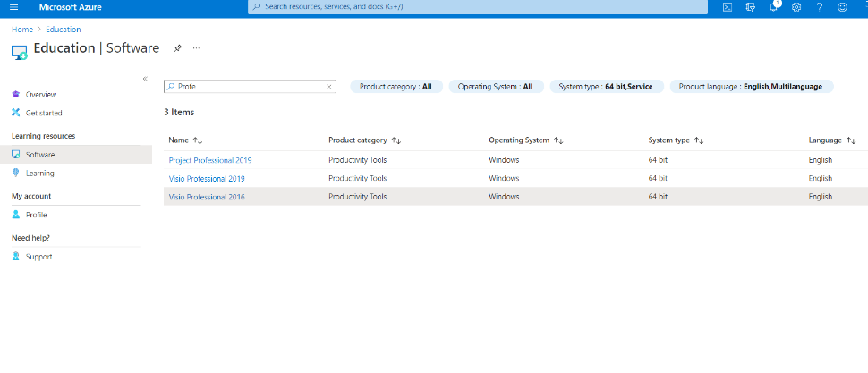This screenshot has height=373, width=868.
Task: Open the notifications bell
Action: point(774,7)
